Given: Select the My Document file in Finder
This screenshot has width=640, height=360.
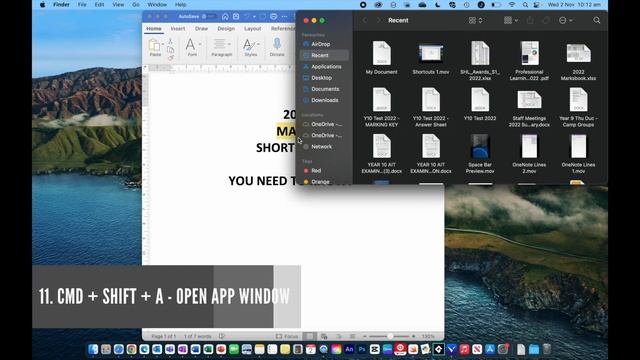Looking at the screenshot, I should tap(382, 58).
